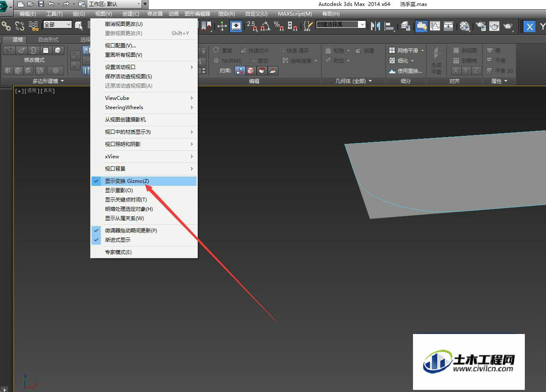Screen dimensions: 546x392
Task: Choose 撤消视图更改(U) from the menu
Action: 144,24
